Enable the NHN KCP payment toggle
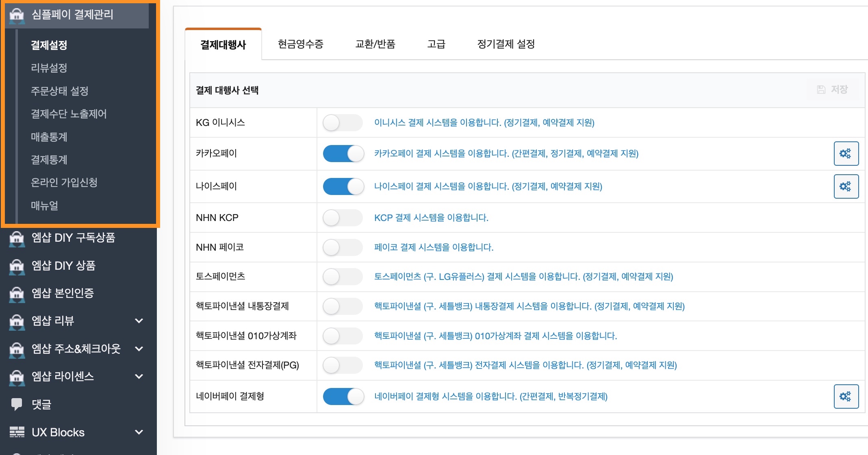The height and width of the screenshot is (455, 868). 343,218
